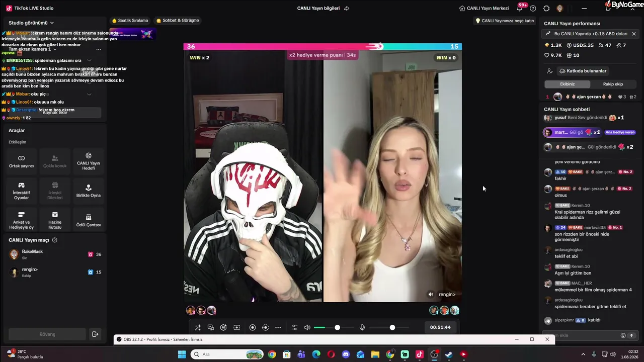Click the Rövanş button
Viewport: 644px width, 362px height.
pyautogui.click(x=47, y=334)
